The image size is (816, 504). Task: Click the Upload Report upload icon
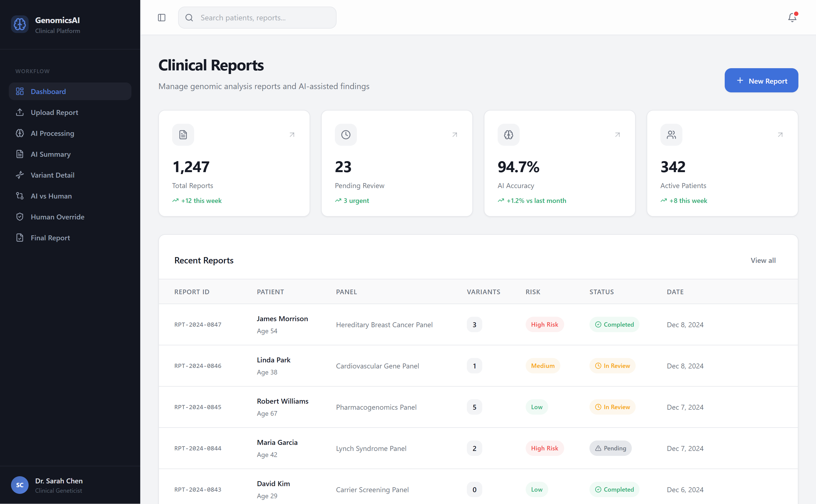pyautogui.click(x=20, y=112)
